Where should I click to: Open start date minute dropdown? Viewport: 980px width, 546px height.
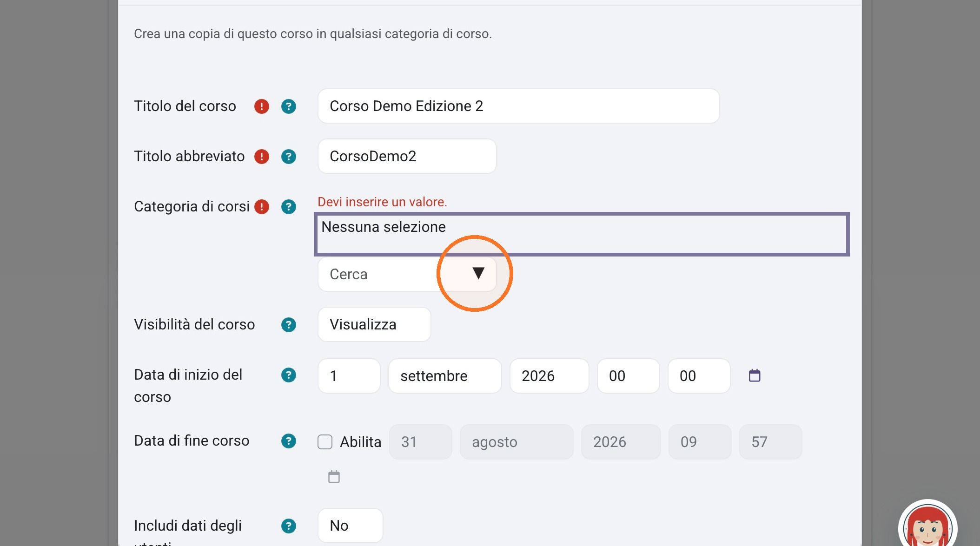click(x=699, y=376)
